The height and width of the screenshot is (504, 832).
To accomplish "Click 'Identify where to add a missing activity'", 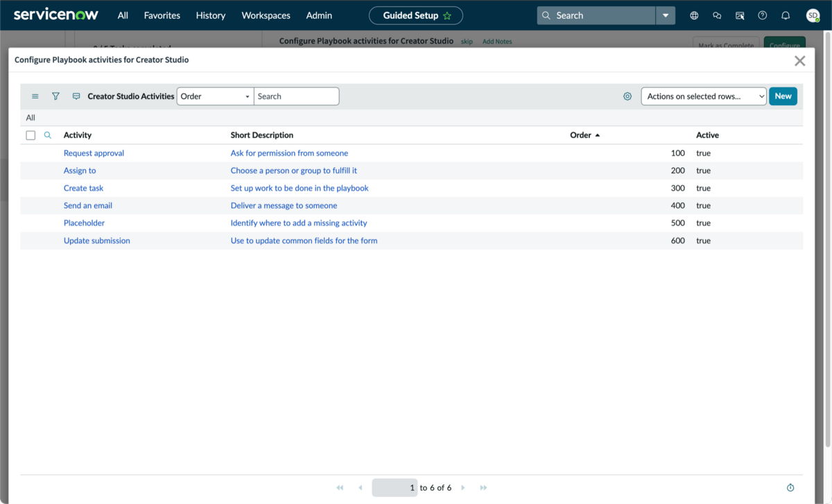I will click(x=299, y=223).
